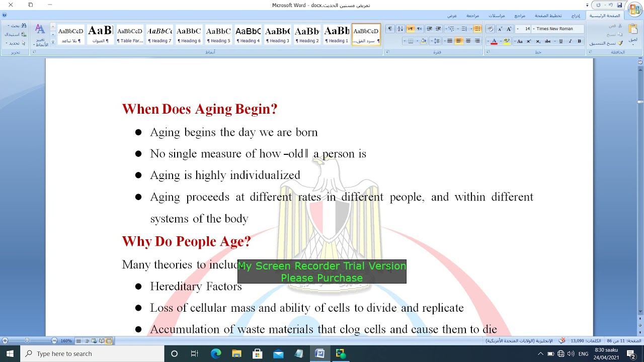Click the Center alignment icon
Image resolution: width=644 pixels, height=362 pixels.
click(x=468, y=41)
